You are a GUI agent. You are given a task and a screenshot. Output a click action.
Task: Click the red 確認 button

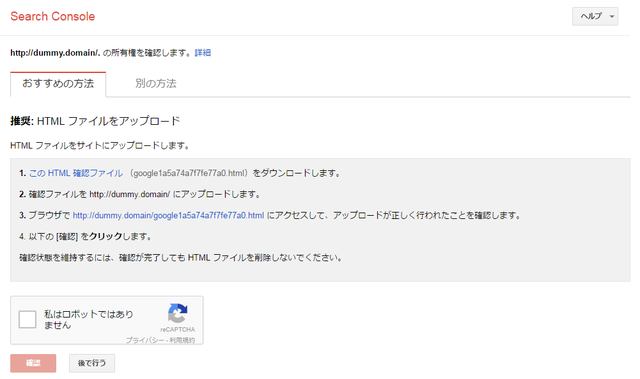[x=33, y=363]
